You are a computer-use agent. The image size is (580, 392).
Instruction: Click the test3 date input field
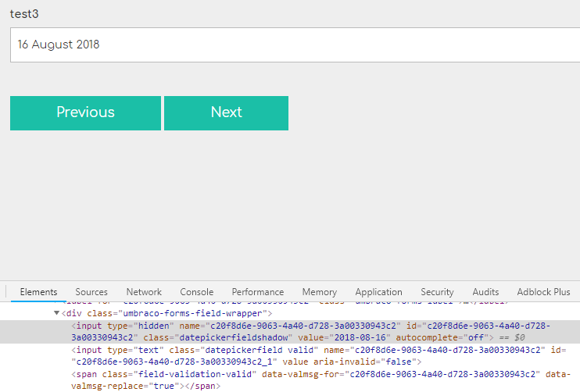pos(295,45)
